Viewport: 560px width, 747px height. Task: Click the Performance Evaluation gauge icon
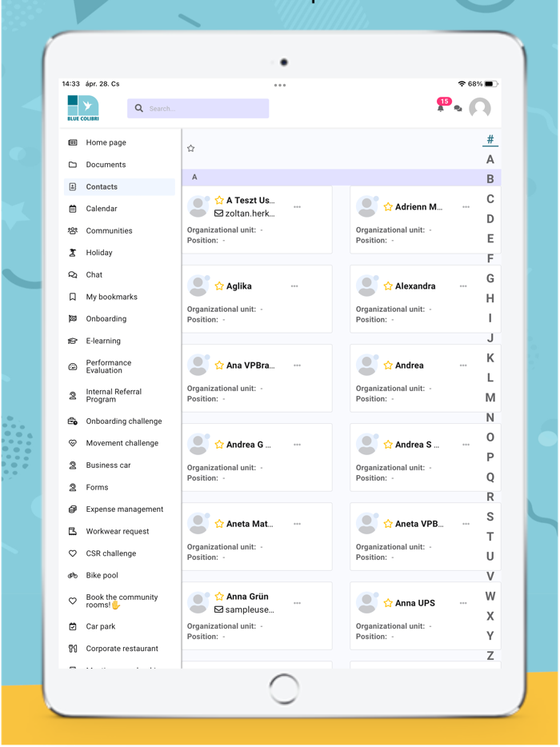tap(73, 367)
